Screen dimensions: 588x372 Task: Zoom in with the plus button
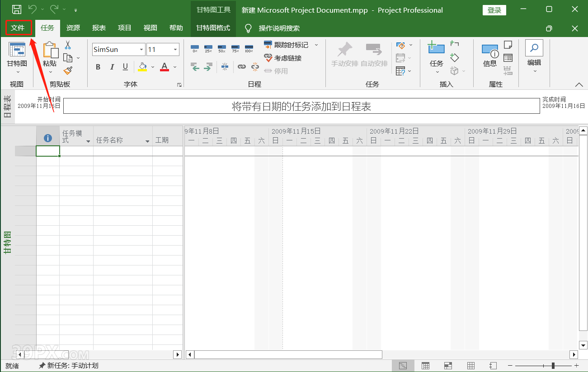tap(576, 366)
